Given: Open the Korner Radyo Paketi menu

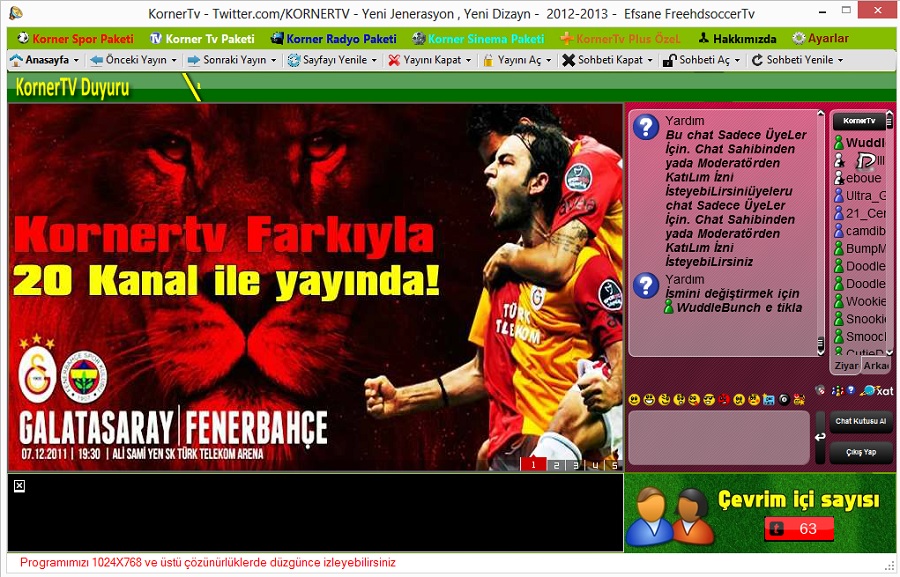Looking at the screenshot, I should [x=333, y=38].
